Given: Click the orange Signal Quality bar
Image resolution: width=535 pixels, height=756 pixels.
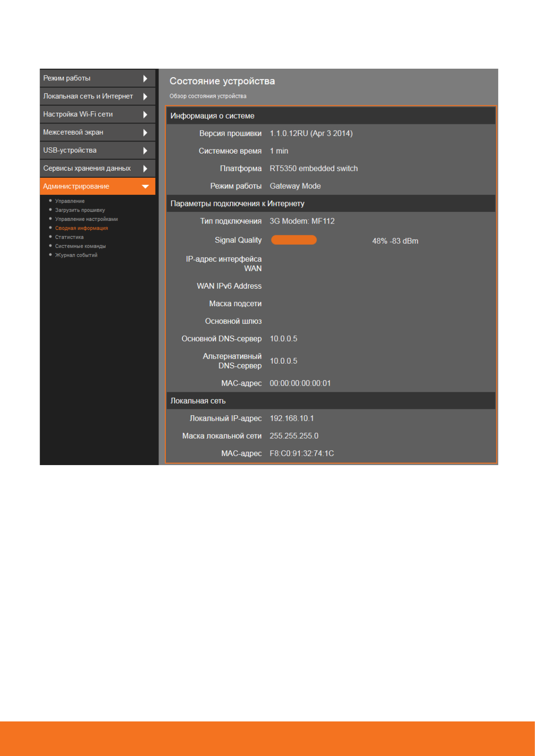Looking at the screenshot, I should [294, 240].
